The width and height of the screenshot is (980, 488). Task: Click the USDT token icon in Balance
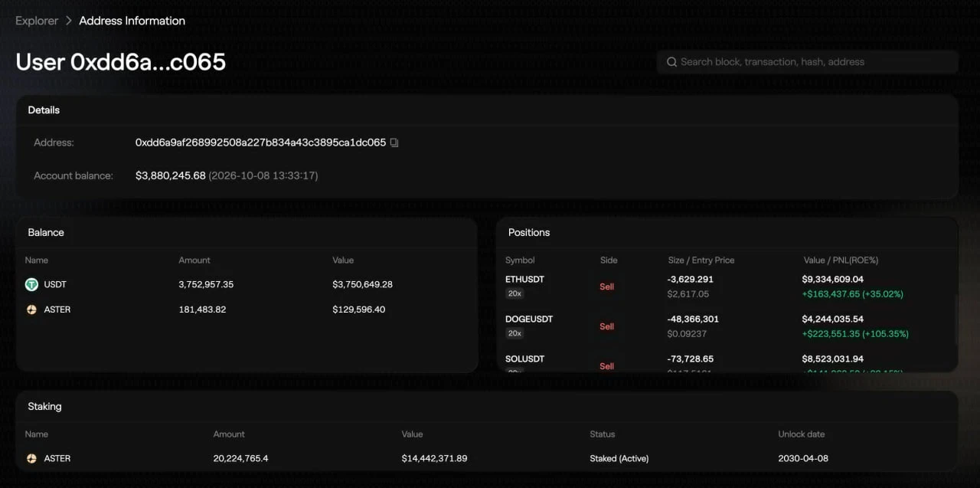coord(31,284)
